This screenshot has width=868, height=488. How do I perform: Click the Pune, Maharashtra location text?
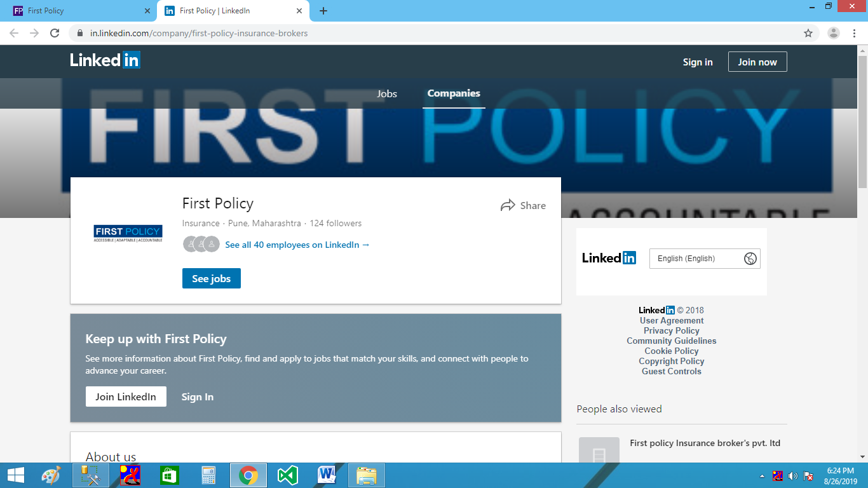(x=264, y=223)
